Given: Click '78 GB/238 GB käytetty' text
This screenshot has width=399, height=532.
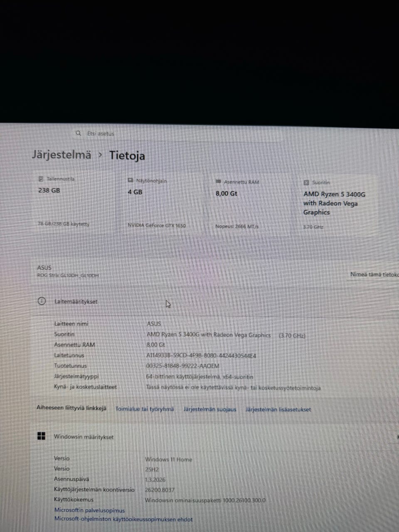Looking at the screenshot, I should (x=64, y=224).
